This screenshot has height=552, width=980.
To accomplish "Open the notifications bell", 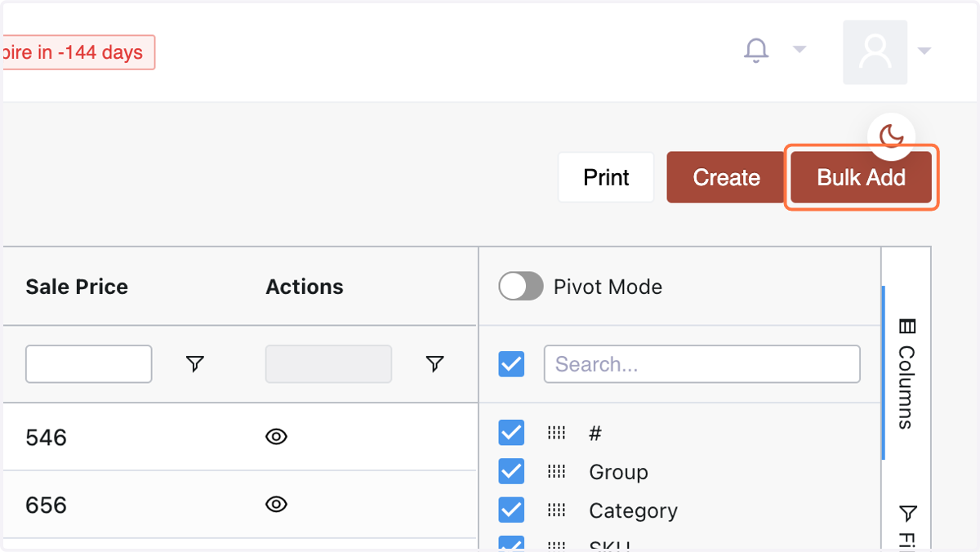I will [756, 51].
